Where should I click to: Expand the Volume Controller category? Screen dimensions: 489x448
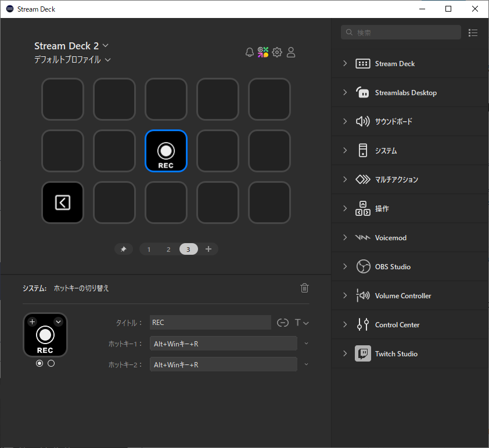(345, 295)
